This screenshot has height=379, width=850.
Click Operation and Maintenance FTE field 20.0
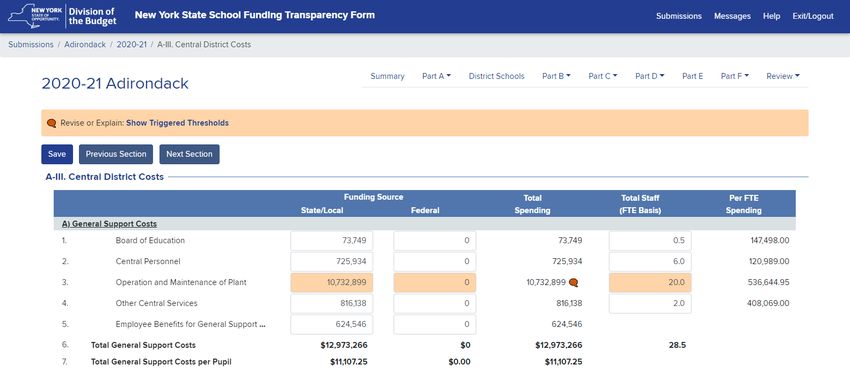650,282
